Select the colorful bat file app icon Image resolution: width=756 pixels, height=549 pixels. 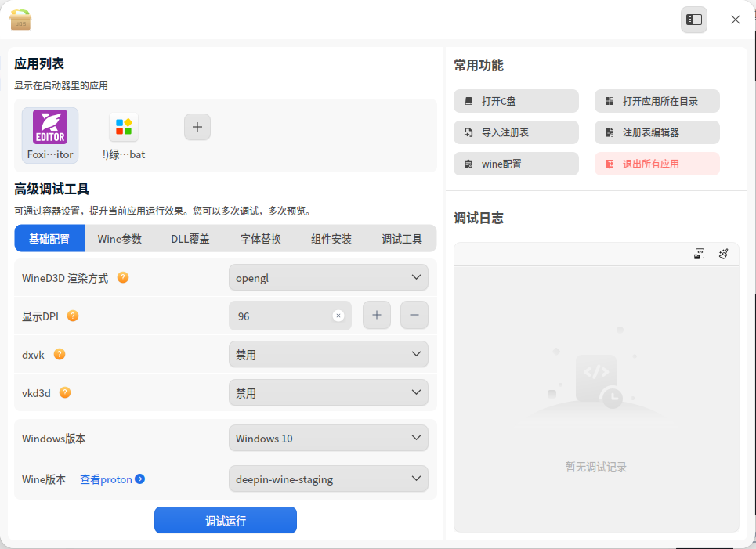(124, 127)
